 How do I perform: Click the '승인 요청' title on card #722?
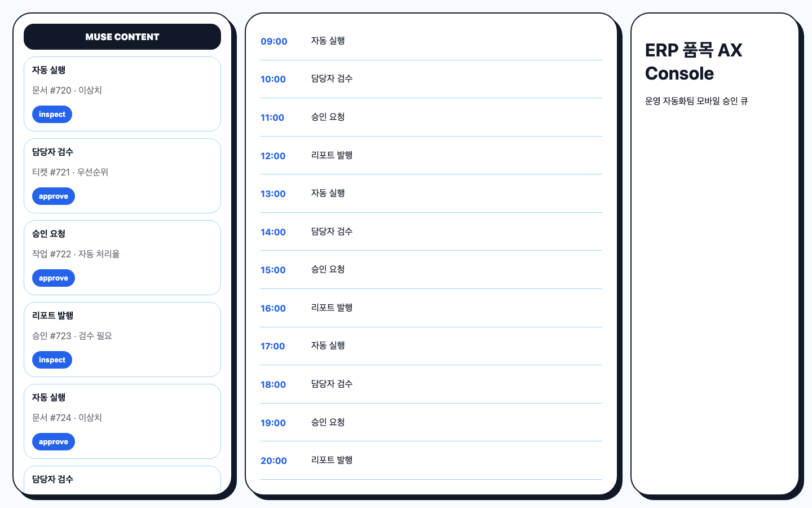pyautogui.click(x=48, y=234)
